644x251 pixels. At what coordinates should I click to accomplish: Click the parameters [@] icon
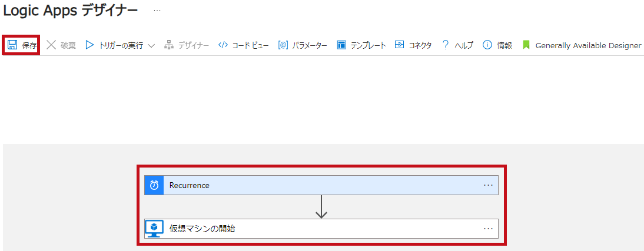(283, 45)
